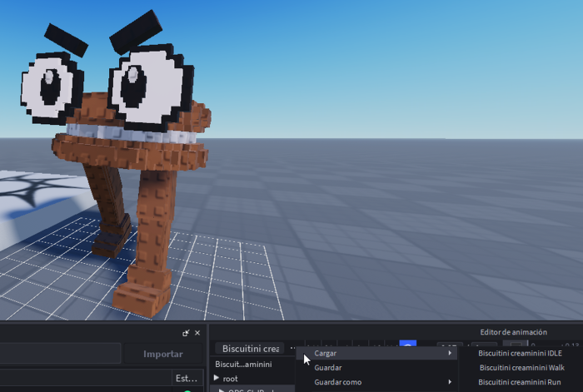Load the Biscuitini creaminini IDLE animation
583x392 pixels.
520,353
